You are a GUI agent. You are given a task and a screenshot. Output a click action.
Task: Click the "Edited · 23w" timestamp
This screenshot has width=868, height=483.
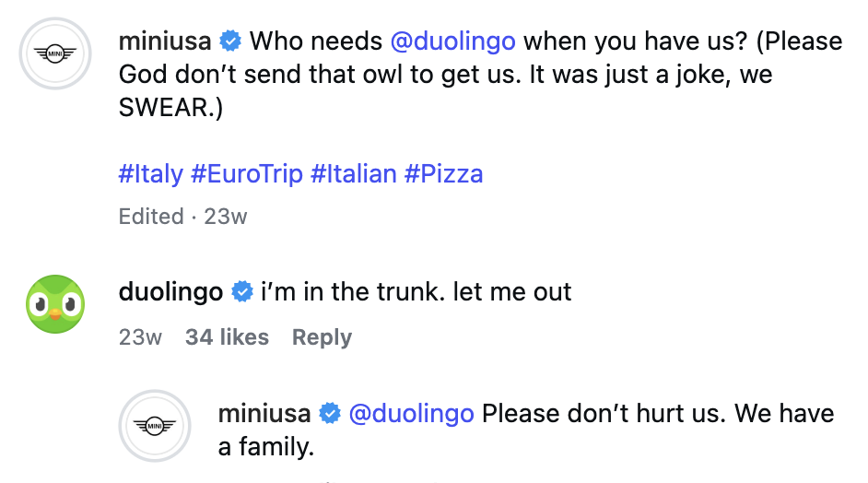coord(182,217)
